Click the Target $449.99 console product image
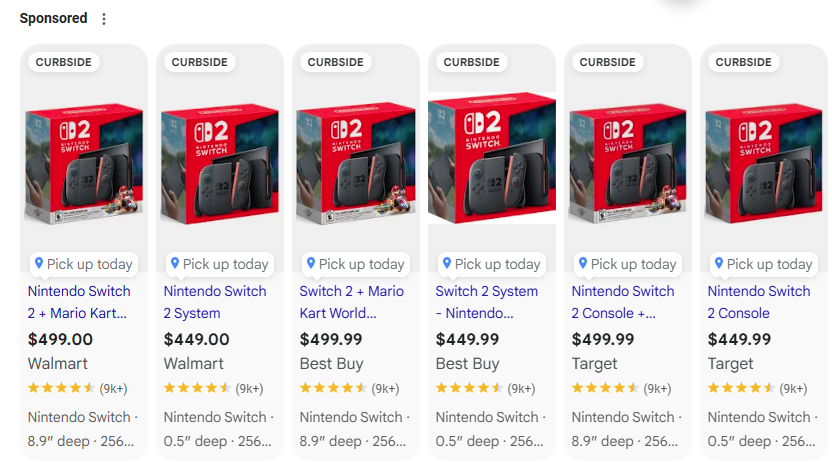This screenshot has height=466, width=832. click(x=764, y=160)
